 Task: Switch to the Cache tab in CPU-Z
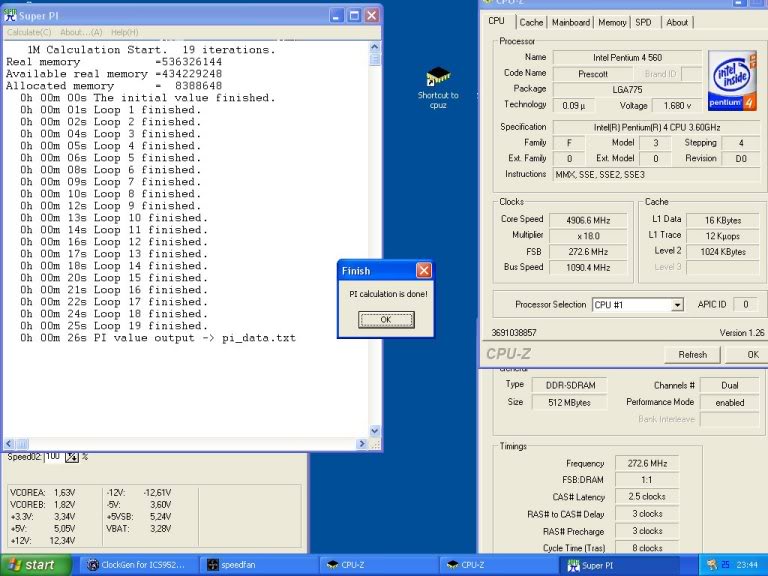click(x=531, y=23)
